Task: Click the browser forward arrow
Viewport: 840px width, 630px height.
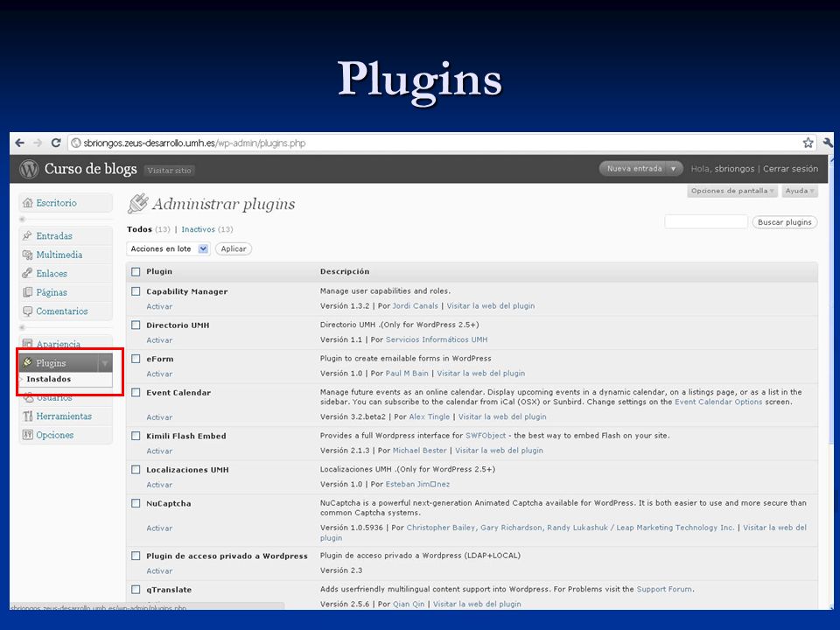Action: [x=38, y=143]
